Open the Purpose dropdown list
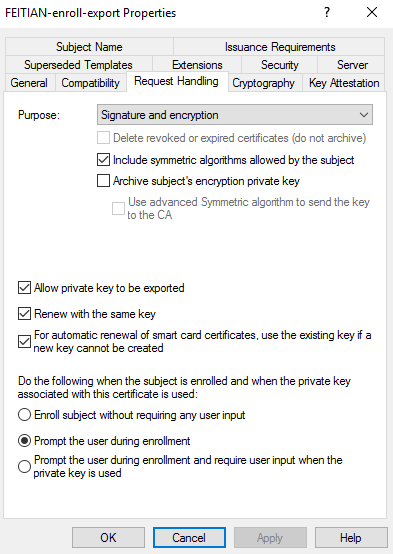 click(235, 115)
